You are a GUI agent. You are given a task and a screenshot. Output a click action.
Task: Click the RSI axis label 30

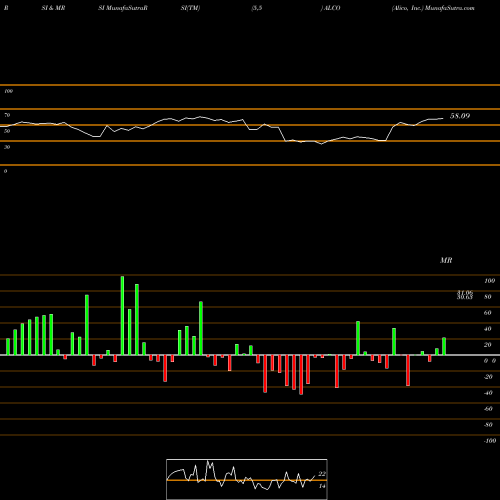7,147
